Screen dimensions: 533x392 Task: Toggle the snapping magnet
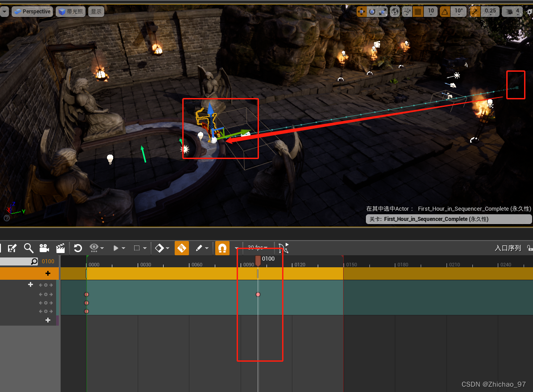point(221,248)
